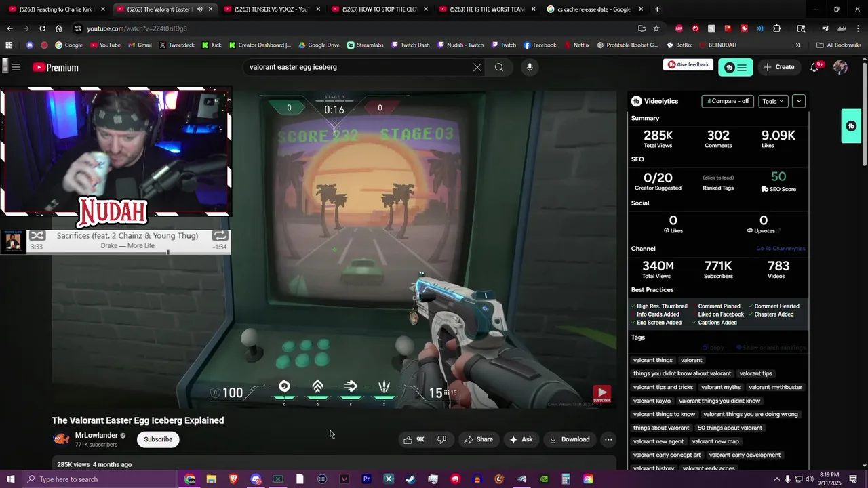Screen dimensions: 868x488
Task: Open Chrome media control icon
Action: pos(825,28)
